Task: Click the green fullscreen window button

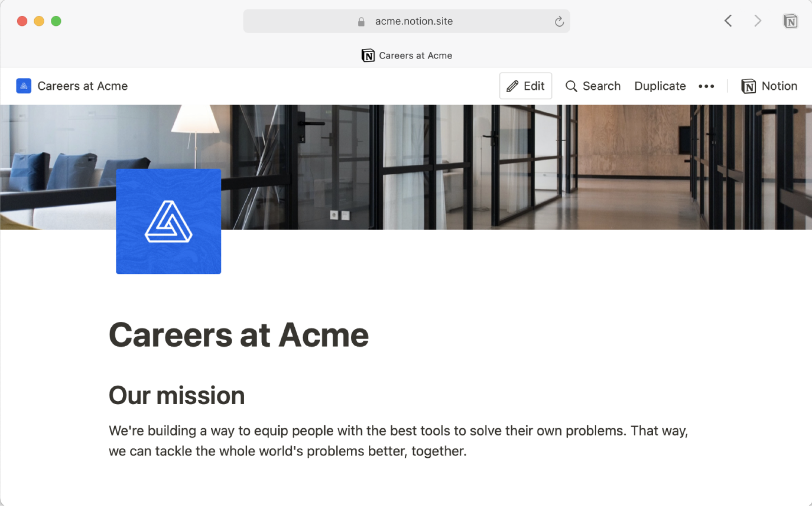Action: click(56, 21)
